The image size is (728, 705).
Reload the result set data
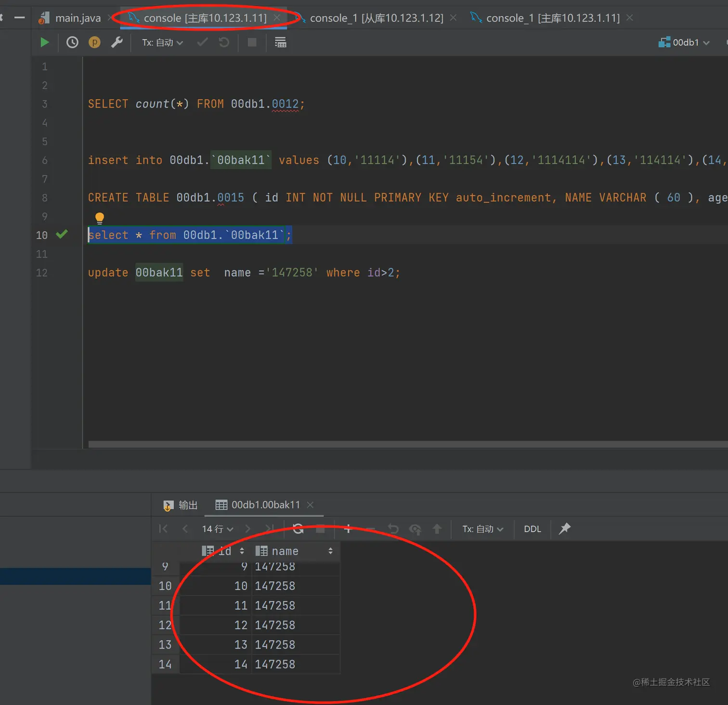pos(298,529)
